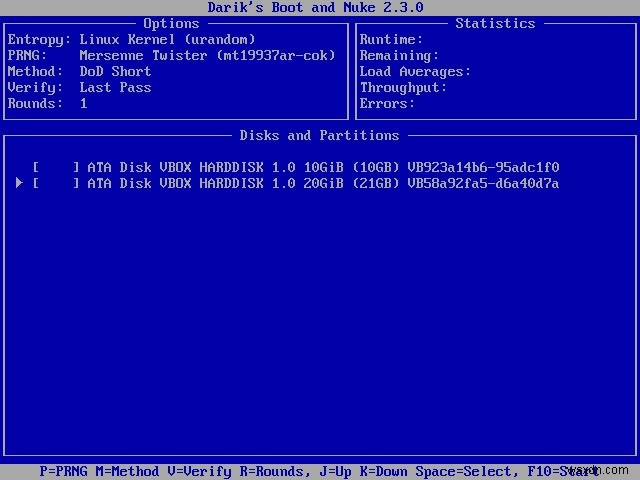This screenshot has height=480, width=640.
Task: Click the Method: label in Options
Action: pos(36,71)
